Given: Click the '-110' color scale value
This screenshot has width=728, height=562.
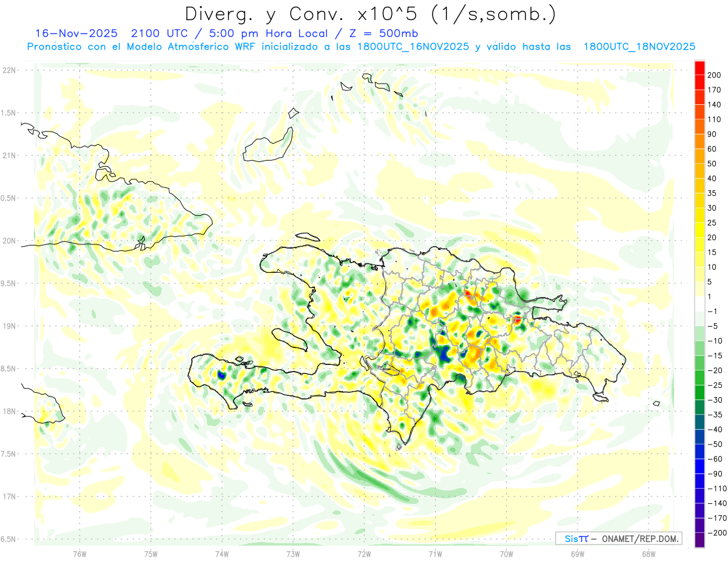Looking at the screenshot, I should [718, 489].
